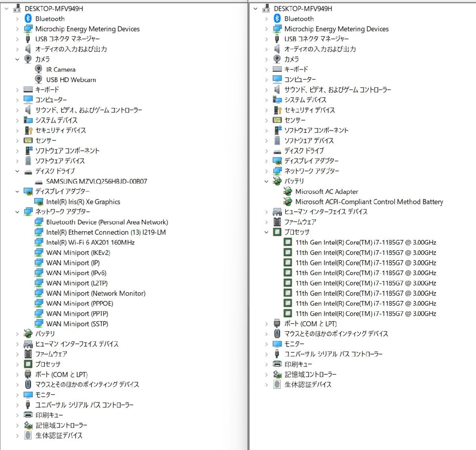Click the 記憶域コントローラー icon in left window

tap(28, 425)
